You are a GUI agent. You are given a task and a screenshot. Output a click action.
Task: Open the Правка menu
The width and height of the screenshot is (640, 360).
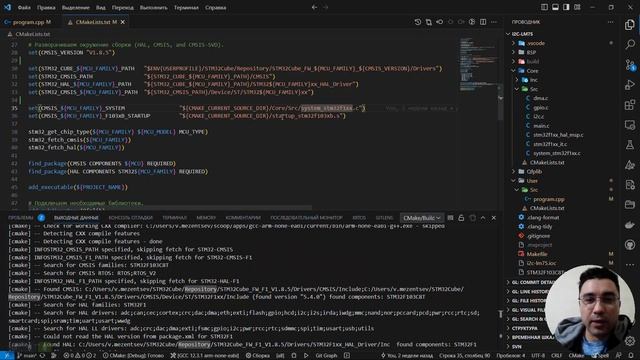coord(46,7)
